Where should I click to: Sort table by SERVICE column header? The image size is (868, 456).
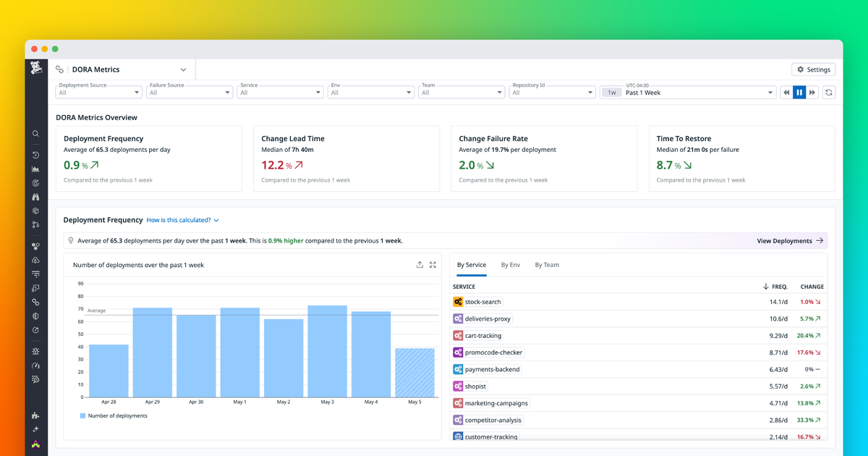(464, 287)
